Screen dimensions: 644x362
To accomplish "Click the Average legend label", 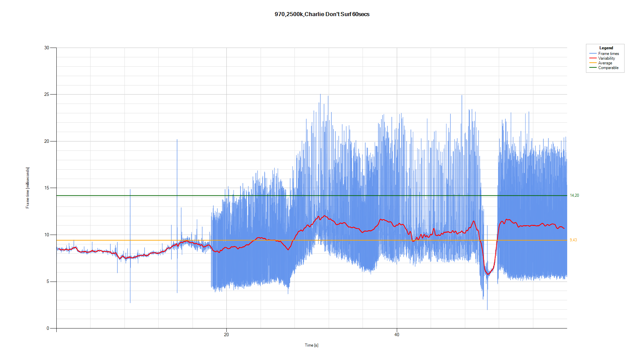I will click(x=605, y=63).
